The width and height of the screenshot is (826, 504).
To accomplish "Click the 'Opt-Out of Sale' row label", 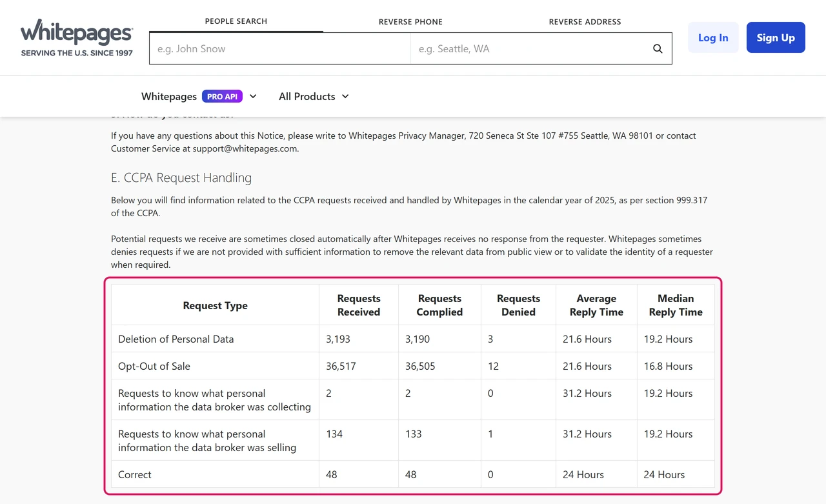I will point(154,366).
